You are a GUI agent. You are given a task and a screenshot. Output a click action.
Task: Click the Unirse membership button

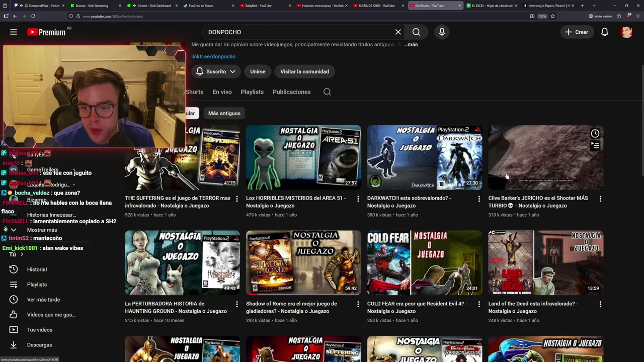pyautogui.click(x=258, y=71)
